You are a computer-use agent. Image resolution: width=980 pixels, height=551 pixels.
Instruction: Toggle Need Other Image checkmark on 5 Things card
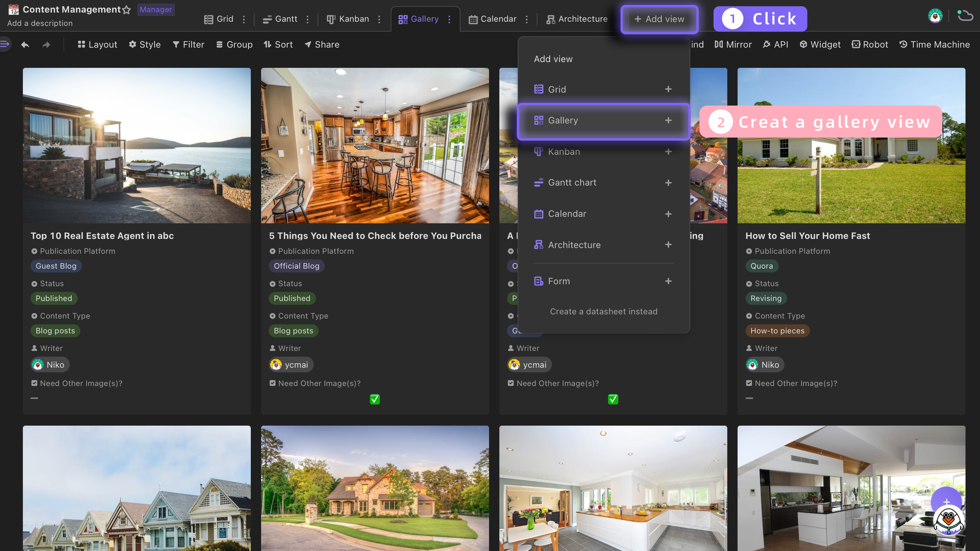click(375, 399)
